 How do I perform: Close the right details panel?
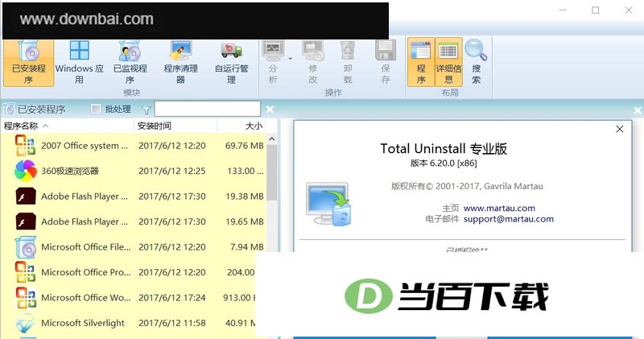tap(638, 110)
